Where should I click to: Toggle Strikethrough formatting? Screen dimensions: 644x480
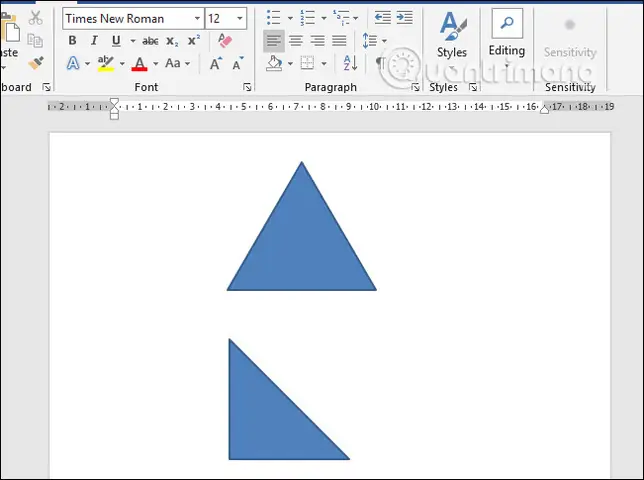tap(150, 41)
